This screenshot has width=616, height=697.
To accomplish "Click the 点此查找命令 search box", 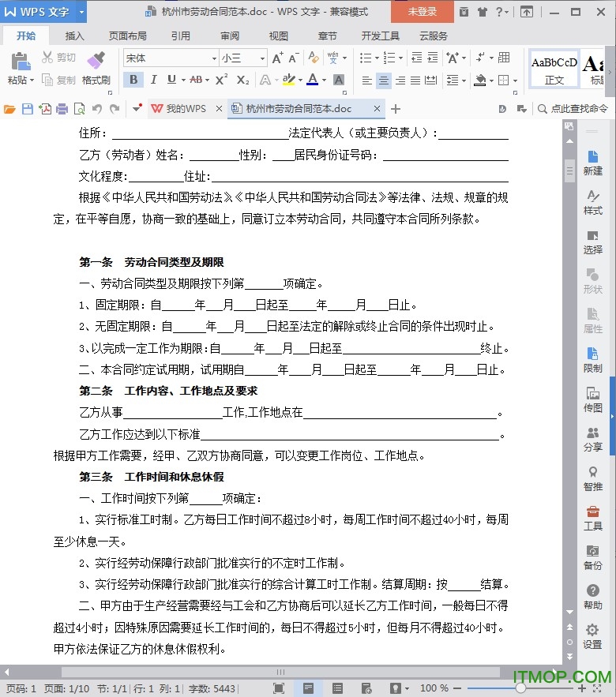I will click(573, 108).
